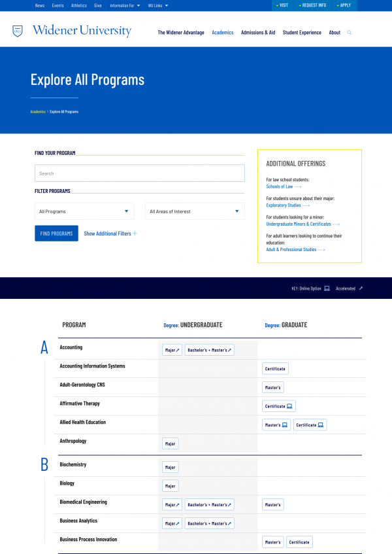Open Undergraduate Minors & Certificates link
Screen dimensions: 392x554
coord(302,224)
